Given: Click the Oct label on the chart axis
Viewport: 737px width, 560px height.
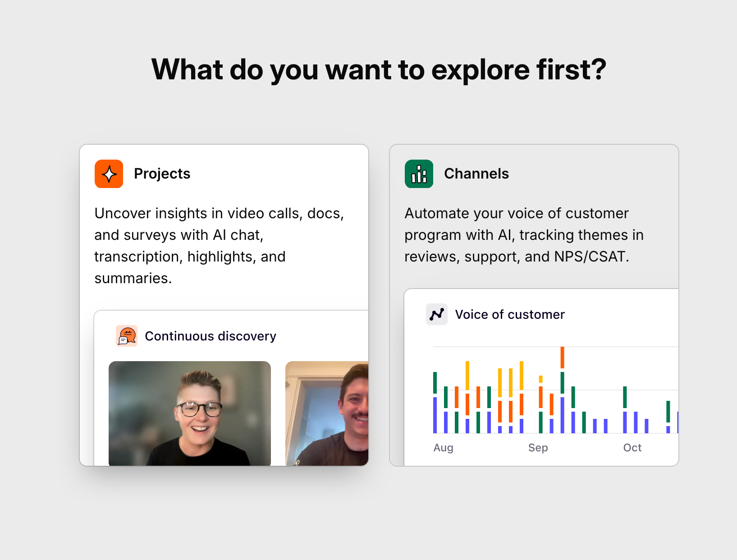Looking at the screenshot, I should click(632, 448).
